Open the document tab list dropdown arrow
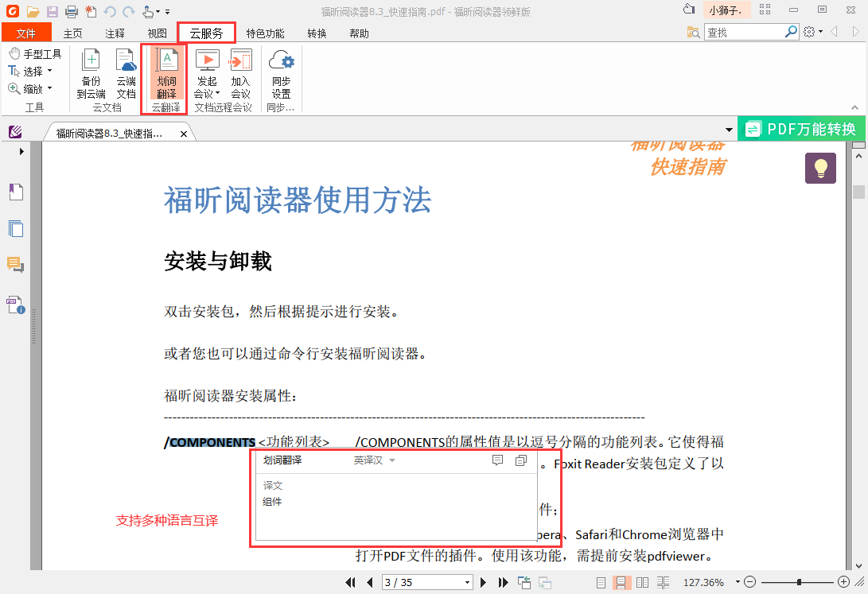 [x=729, y=130]
